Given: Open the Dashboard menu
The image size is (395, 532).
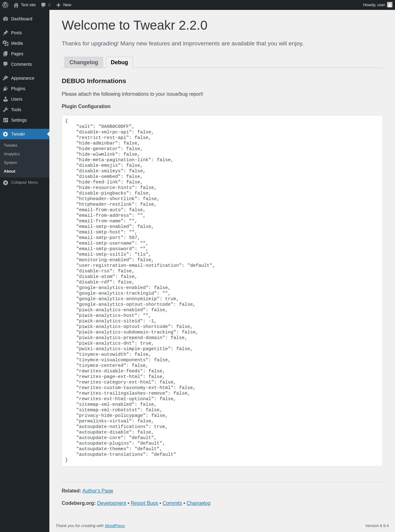Looking at the screenshot, I should tap(22, 19).
